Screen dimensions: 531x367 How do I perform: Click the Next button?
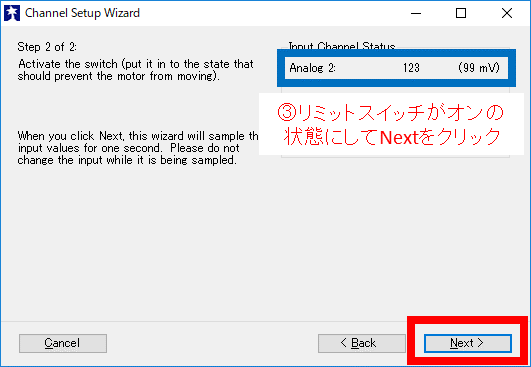pyautogui.click(x=468, y=343)
